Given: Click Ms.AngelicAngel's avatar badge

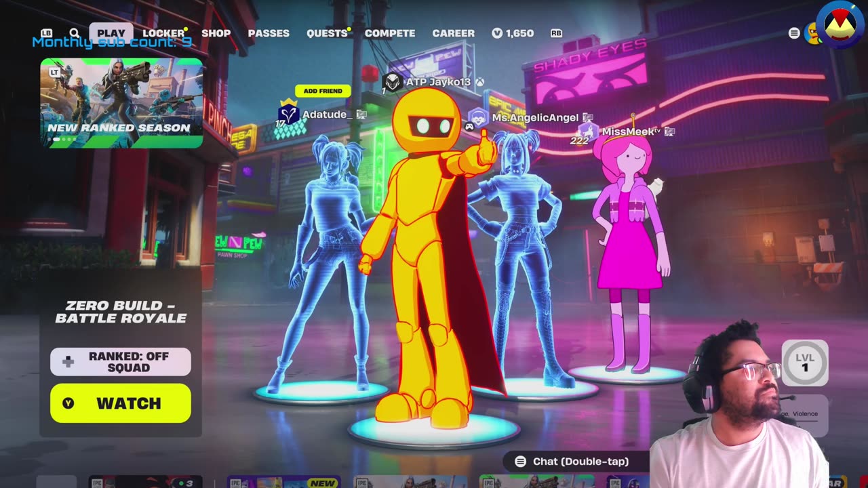Looking at the screenshot, I should [479, 119].
